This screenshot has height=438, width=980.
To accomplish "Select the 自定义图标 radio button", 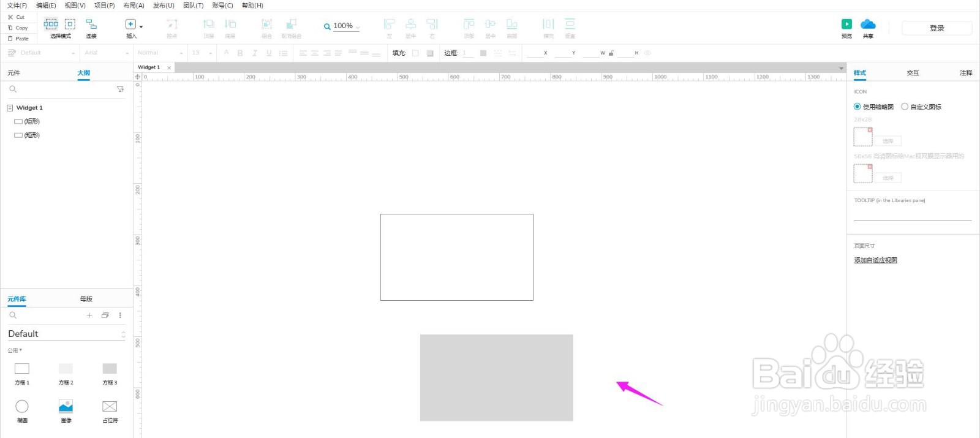I will pyautogui.click(x=905, y=107).
